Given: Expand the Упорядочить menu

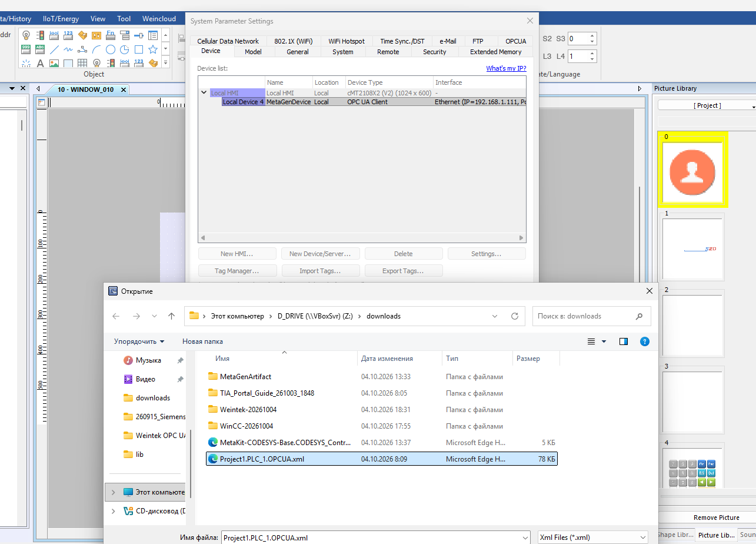Looking at the screenshot, I should click(x=139, y=341).
